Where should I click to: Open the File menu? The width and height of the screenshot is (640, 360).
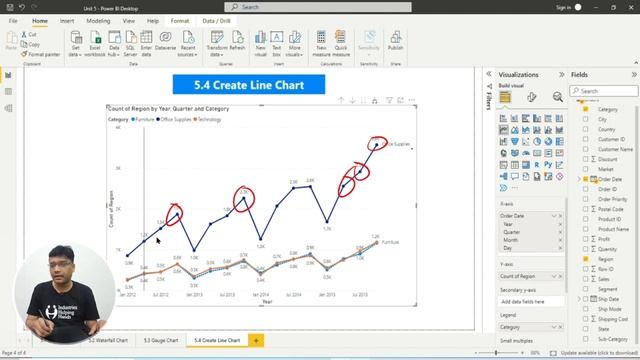pyautogui.click(x=13, y=21)
